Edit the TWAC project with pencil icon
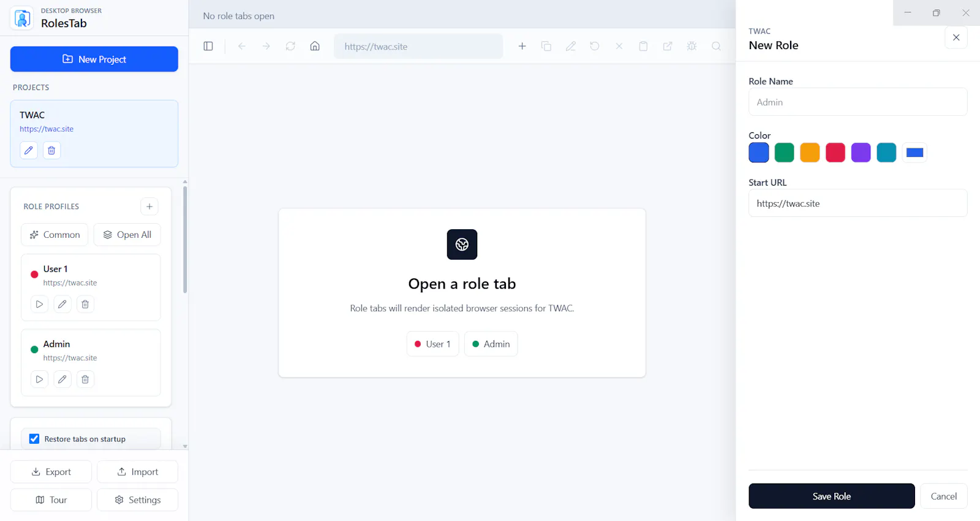Screen dimensions: 980x521 29,150
